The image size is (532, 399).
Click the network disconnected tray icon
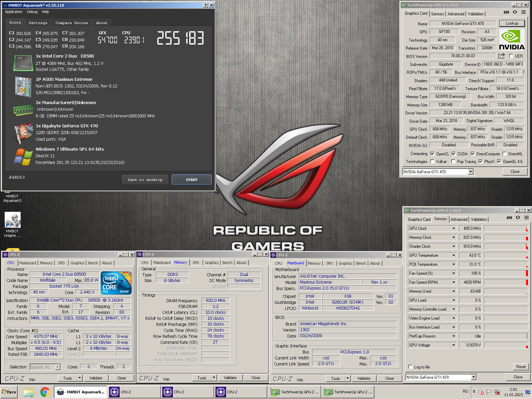tap(497, 392)
